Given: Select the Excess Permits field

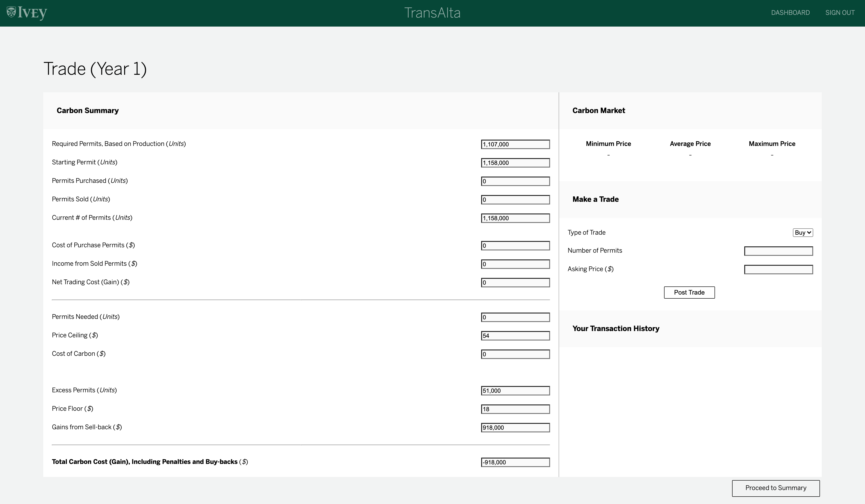Looking at the screenshot, I should click(x=515, y=391).
